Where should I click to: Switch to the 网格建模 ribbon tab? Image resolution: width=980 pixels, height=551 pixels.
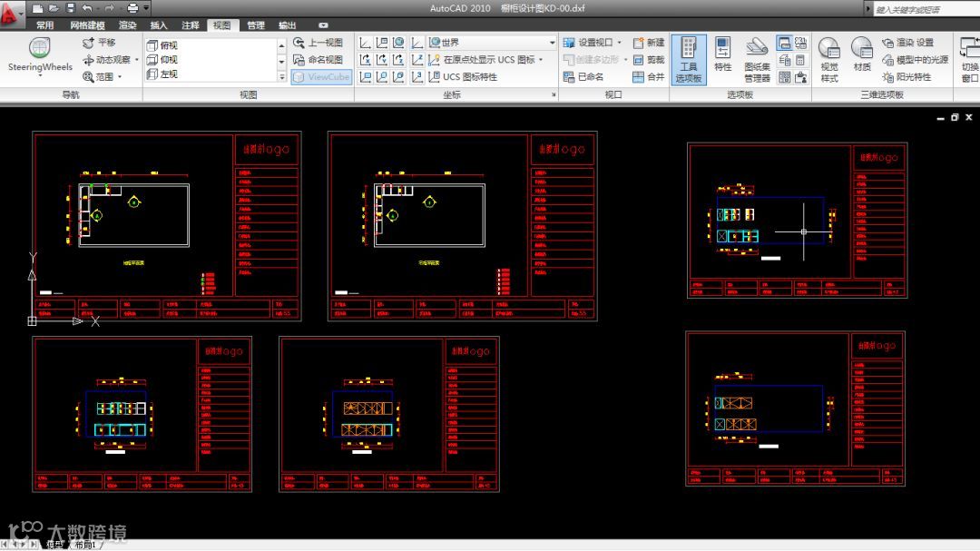87,25
